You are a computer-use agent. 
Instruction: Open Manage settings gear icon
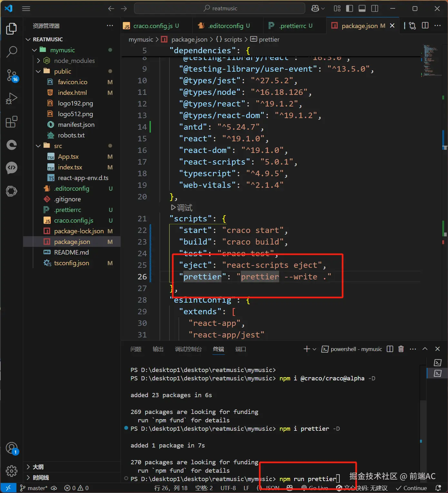[12, 471]
